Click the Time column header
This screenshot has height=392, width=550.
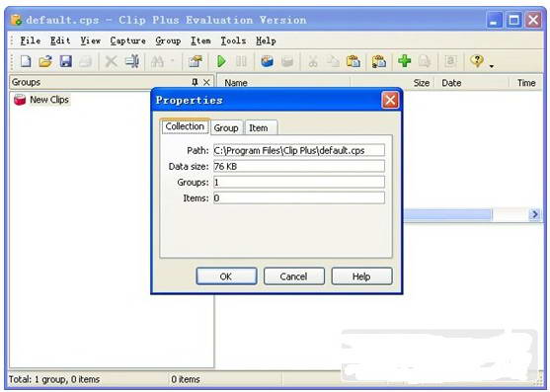coord(526,83)
